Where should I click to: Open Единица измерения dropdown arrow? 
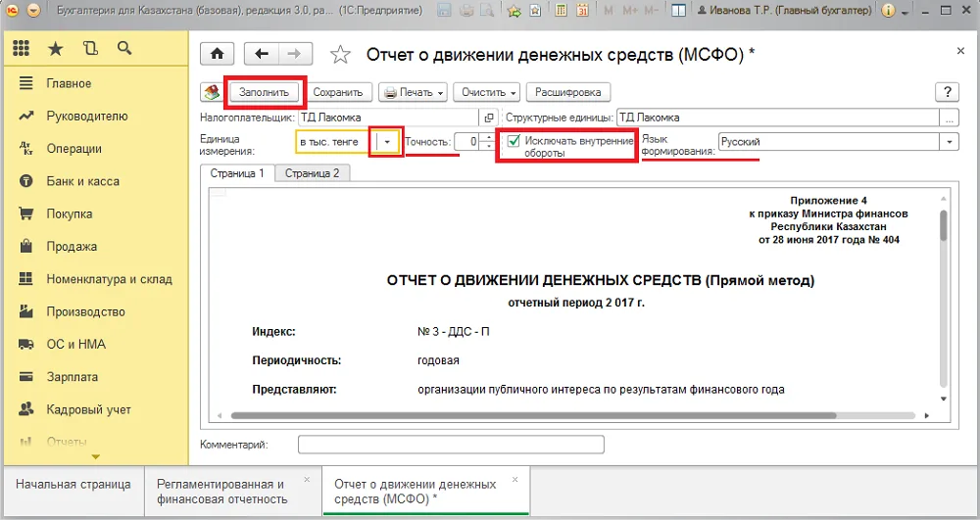tap(387, 142)
